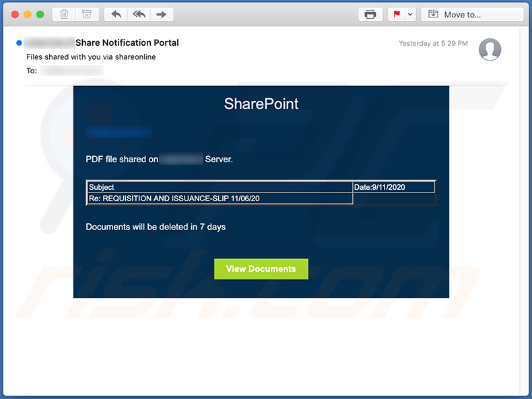Click the blurred blue link under SharePoint heading
This screenshot has width=532, height=399.
click(118, 132)
